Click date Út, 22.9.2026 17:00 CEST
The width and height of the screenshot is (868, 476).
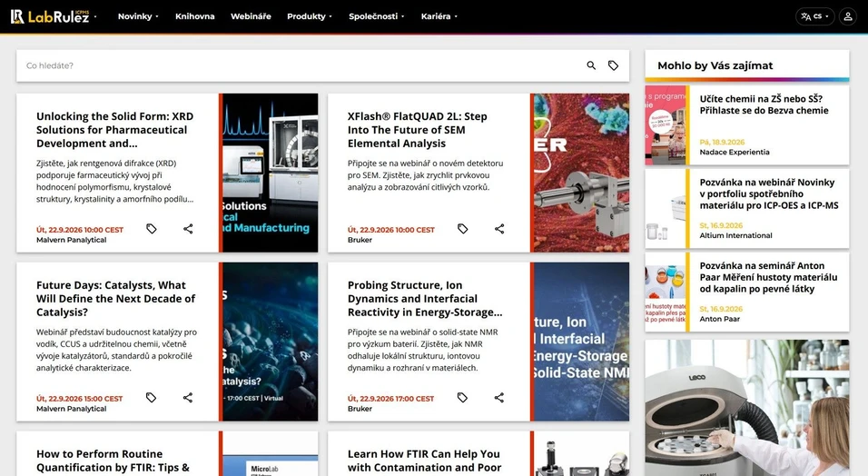(390, 399)
